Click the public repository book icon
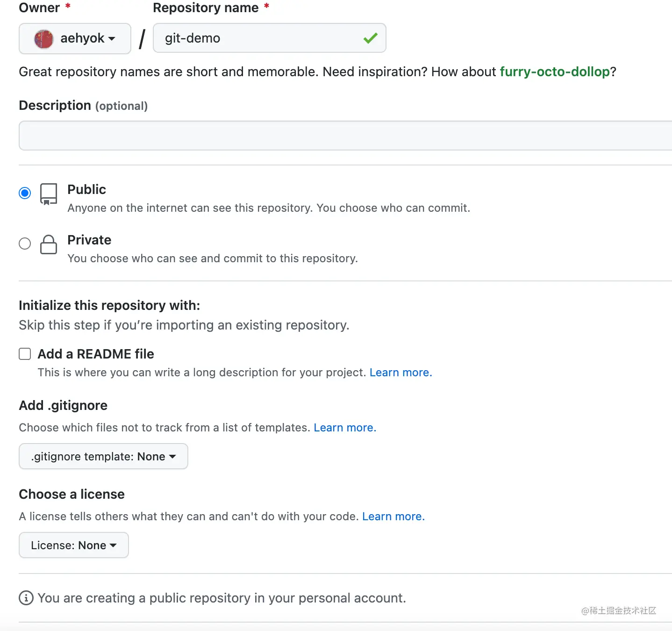The height and width of the screenshot is (631, 672). [x=49, y=194]
